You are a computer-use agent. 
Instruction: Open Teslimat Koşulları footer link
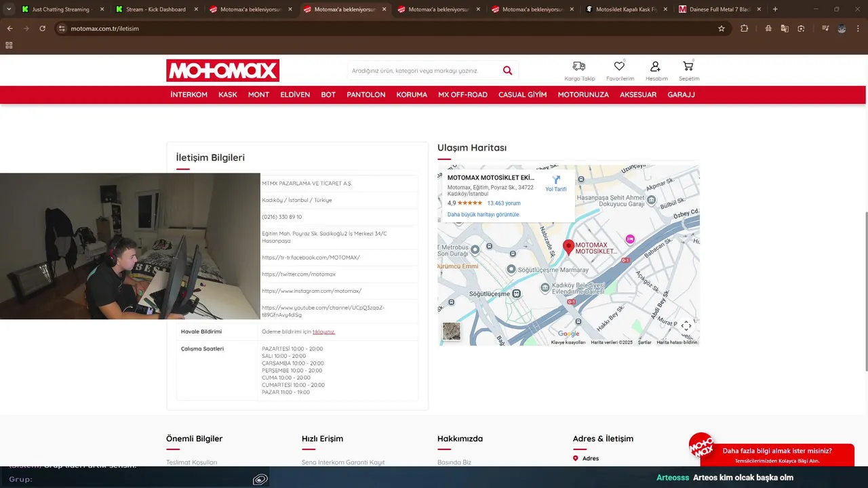[192, 462]
